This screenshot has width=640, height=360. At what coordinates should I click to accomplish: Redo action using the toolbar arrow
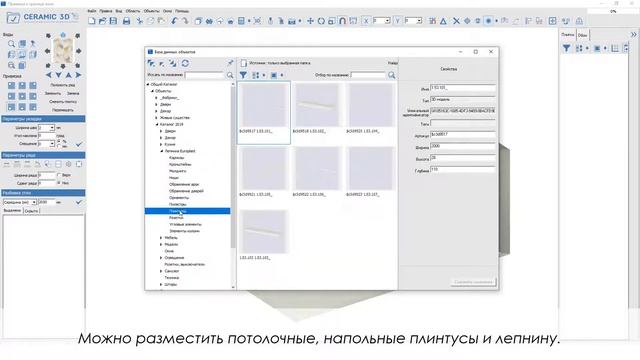pyautogui.click(x=185, y=21)
